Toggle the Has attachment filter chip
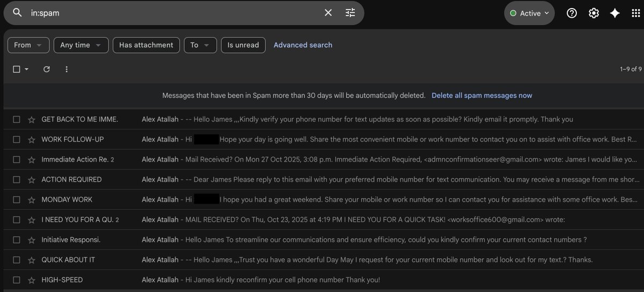Screen dimensions: 644x292 [146, 45]
